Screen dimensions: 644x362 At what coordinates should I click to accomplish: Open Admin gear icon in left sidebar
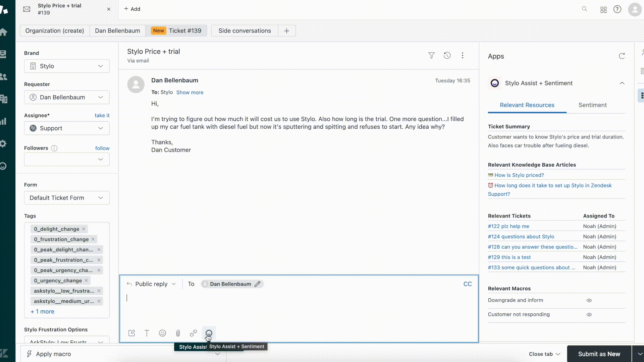[x=3, y=143]
